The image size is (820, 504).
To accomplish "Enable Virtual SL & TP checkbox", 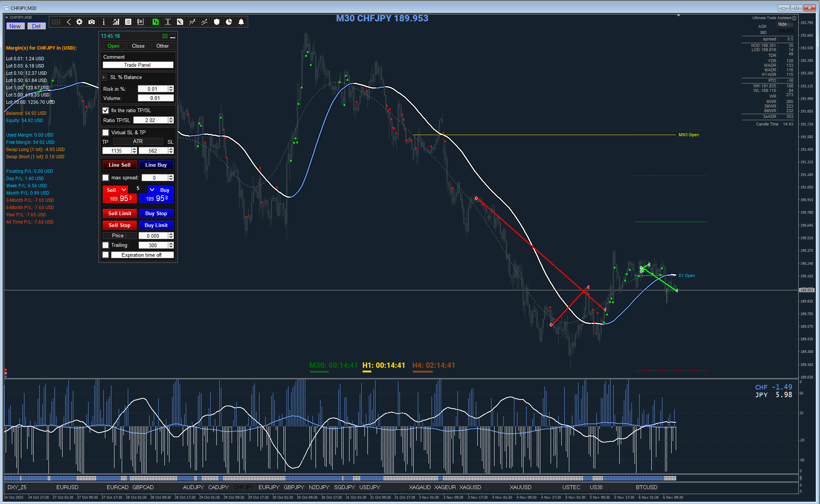I will (106, 132).
